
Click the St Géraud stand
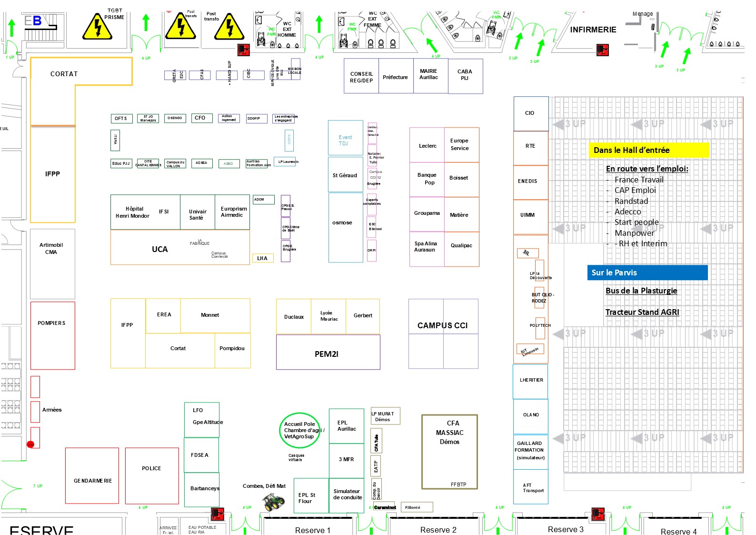[346, 174]
